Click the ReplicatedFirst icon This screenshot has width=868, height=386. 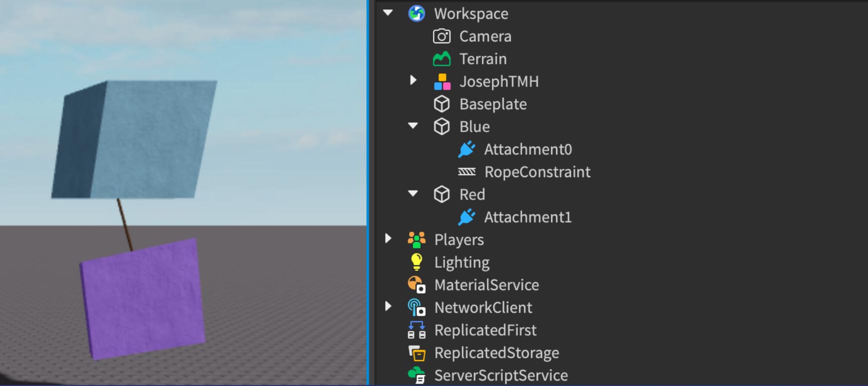[417, 330]
